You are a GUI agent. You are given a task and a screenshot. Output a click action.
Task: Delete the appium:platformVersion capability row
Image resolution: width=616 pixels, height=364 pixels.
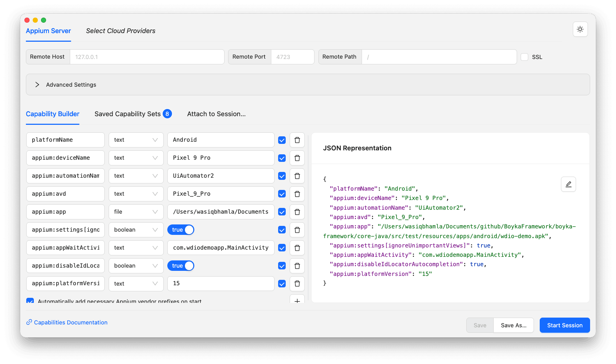coord(297,283)
